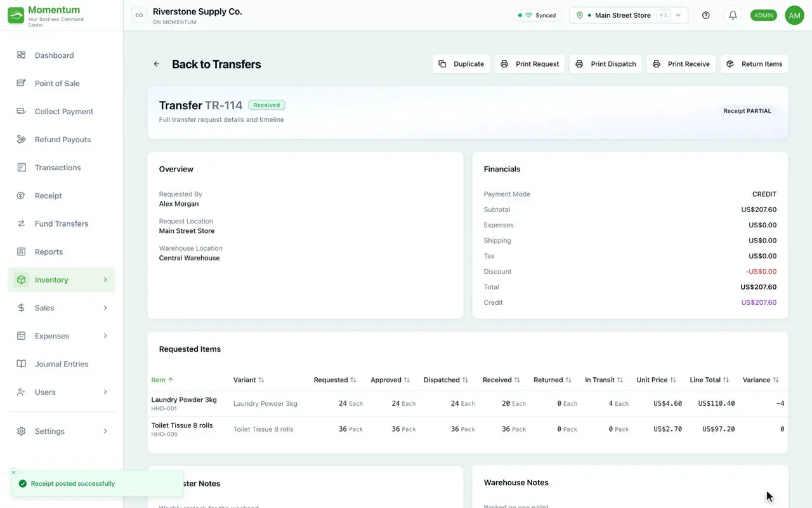Click the CO company badge
This screenshot has width=812, height=508.
(x=139, y=15)
